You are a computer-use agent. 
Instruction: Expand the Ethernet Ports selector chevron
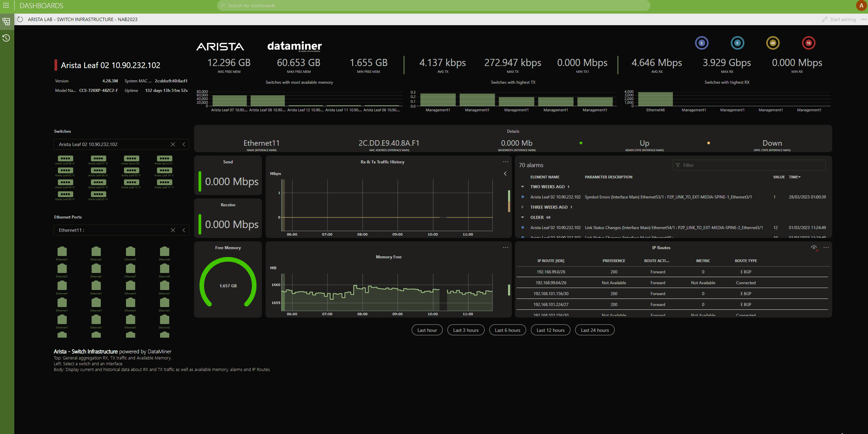point(184,230)
